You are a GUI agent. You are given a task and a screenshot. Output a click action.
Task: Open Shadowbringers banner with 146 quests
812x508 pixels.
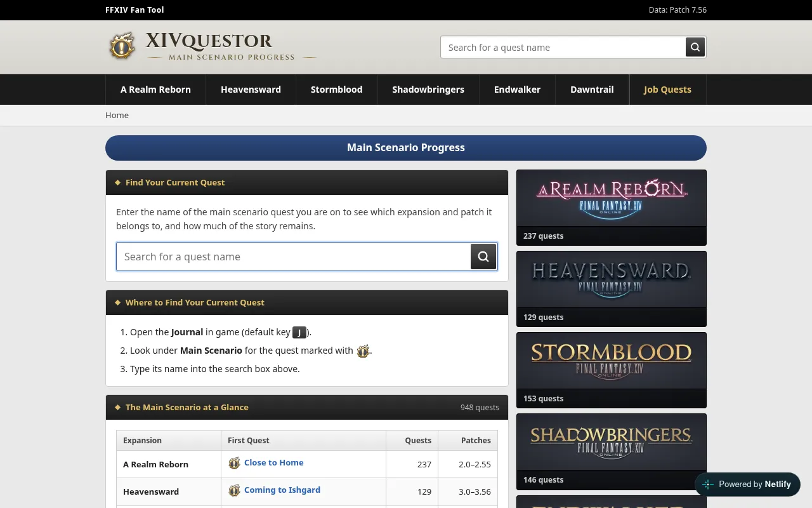612,451
